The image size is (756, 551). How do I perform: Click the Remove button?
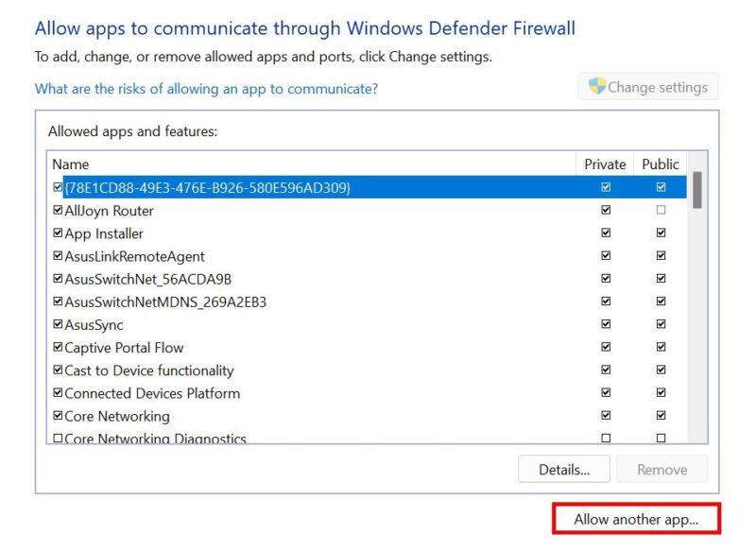[661, 469]
